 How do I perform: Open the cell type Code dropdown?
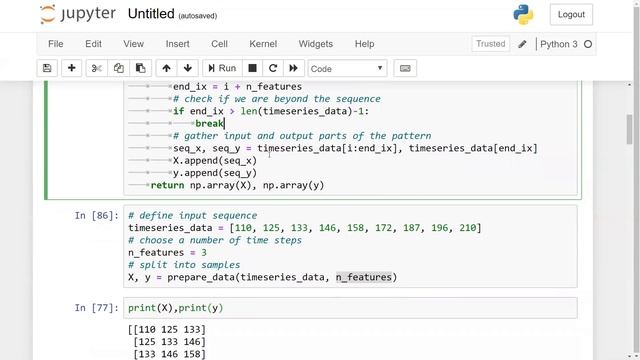pyautogui.click(x=347, y=69)
